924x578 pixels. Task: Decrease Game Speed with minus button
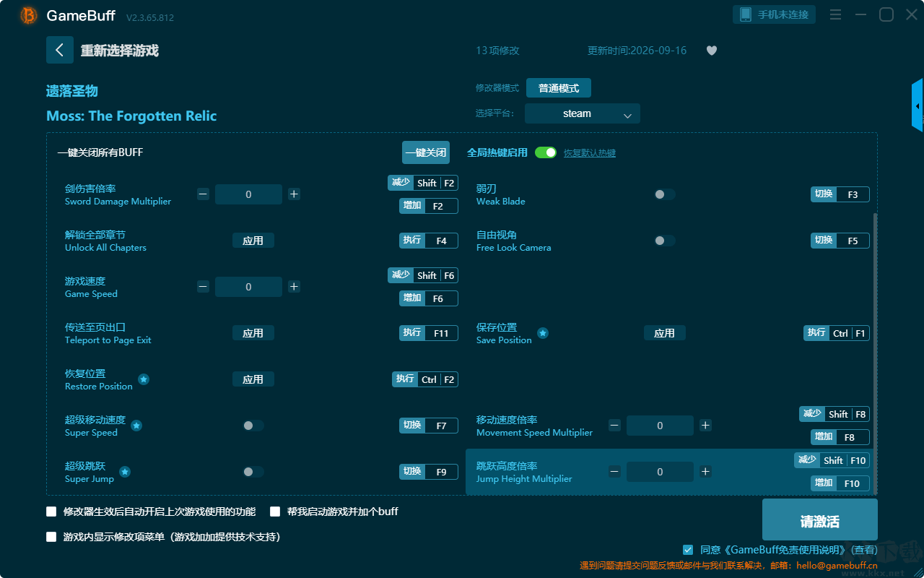[204, 287]
